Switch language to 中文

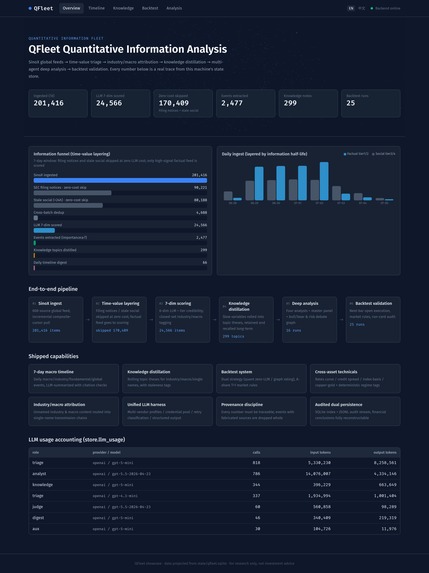click(x=361, y=8)
